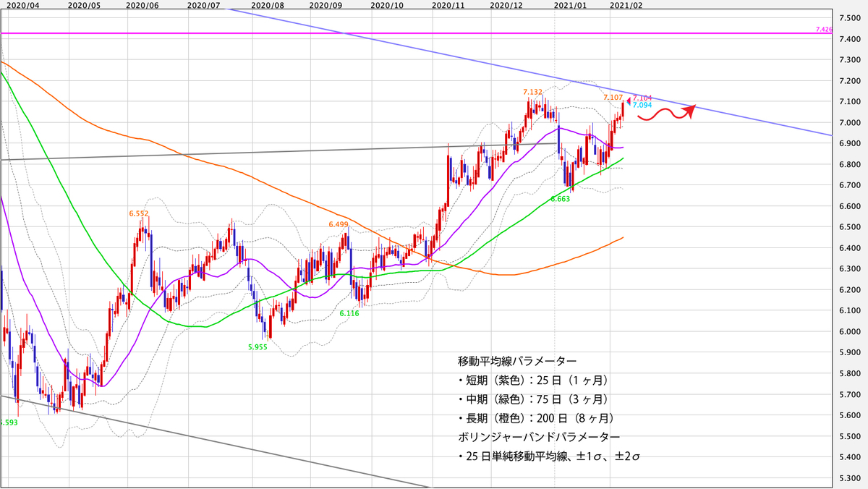Select the 6.000 price axis label
The image size is (868, 489).
coord(849,332)
